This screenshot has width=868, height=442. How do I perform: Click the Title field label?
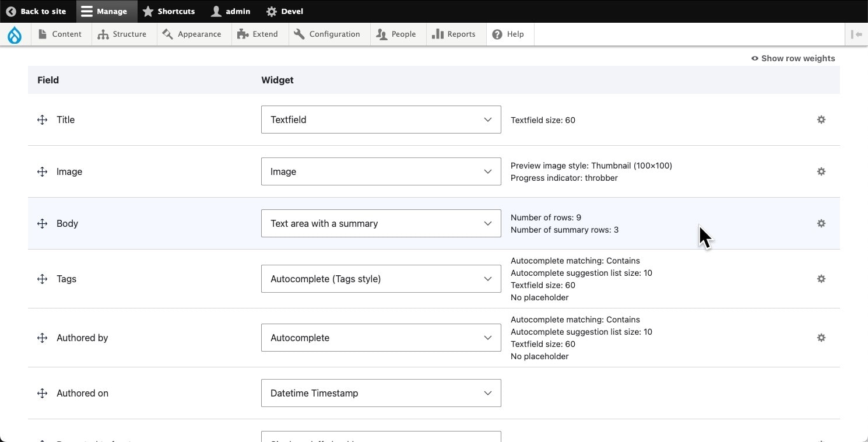point(65,120)
